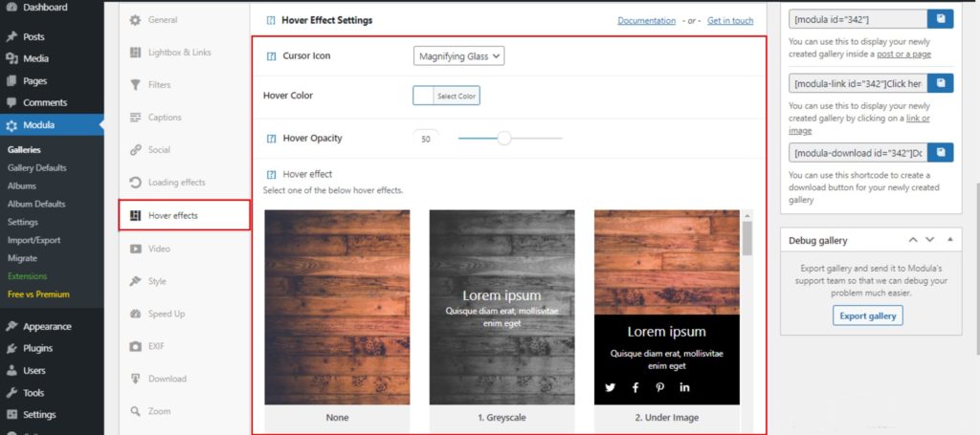Image resolution: width=980 pixels, height=435 pixels.
Task: Click the Settings sliders icon in sidebar
Action: [x=11, y=414]
